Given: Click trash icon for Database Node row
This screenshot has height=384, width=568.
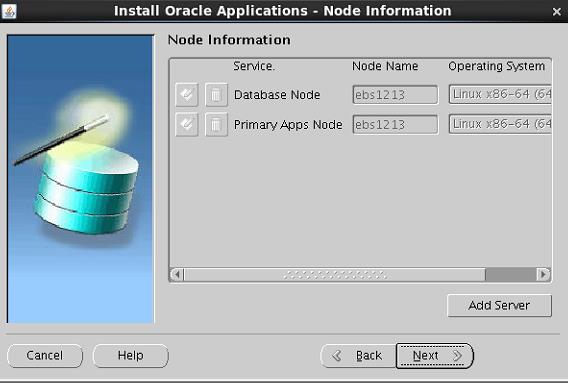Looking at the screenshot, I should (216, 95).
